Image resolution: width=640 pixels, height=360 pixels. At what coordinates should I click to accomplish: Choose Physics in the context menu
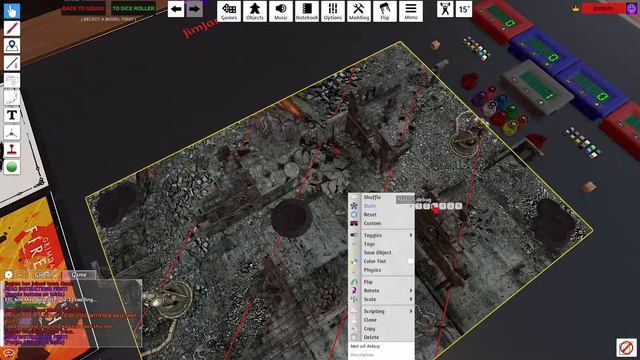(381, 270)
